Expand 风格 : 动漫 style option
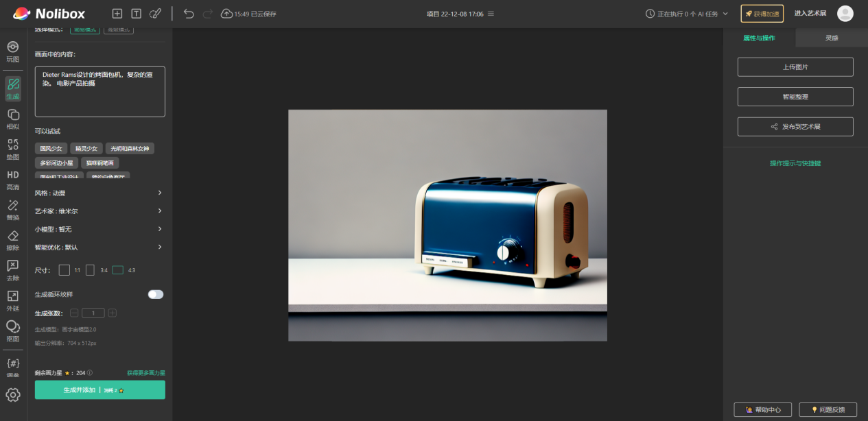The image size is (868, 421). click(99, 193)
